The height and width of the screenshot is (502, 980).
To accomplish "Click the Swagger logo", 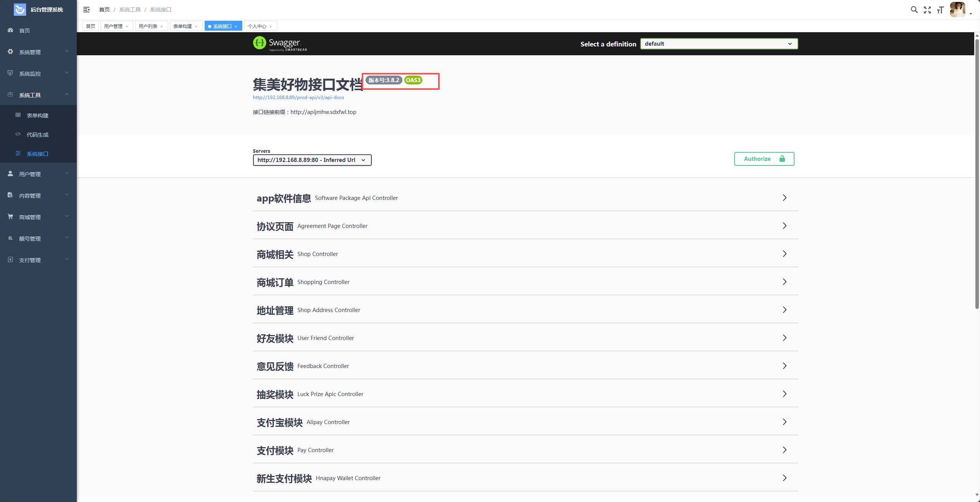I will coord(280,43).
